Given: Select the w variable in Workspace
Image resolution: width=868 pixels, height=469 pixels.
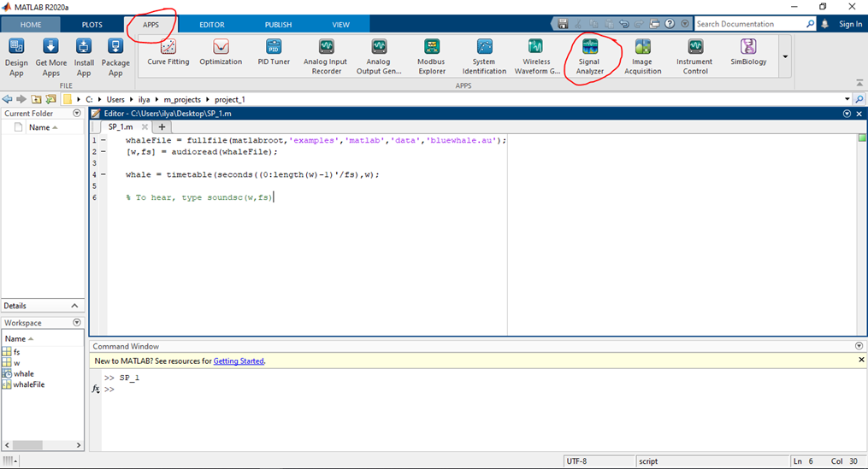Looking at the screenshot, I should (16, 363).
